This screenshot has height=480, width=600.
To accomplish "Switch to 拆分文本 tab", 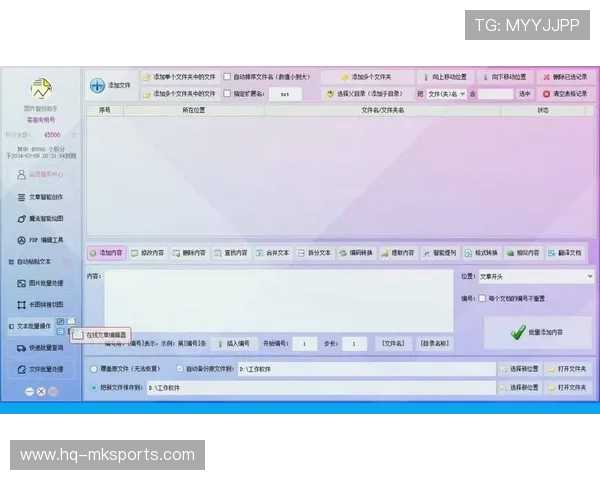I will pos(315,253).
